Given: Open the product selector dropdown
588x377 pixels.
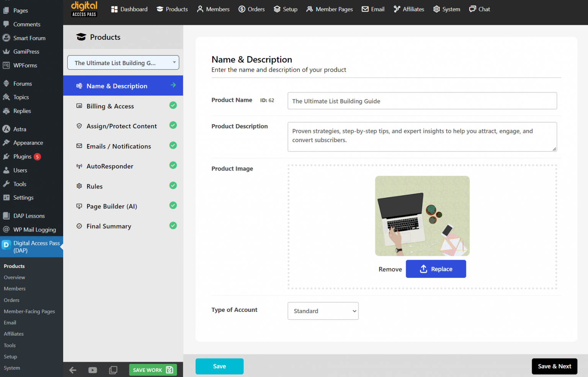Looking at the screenshot, I should pyautogui.click(x=123, y=62).
